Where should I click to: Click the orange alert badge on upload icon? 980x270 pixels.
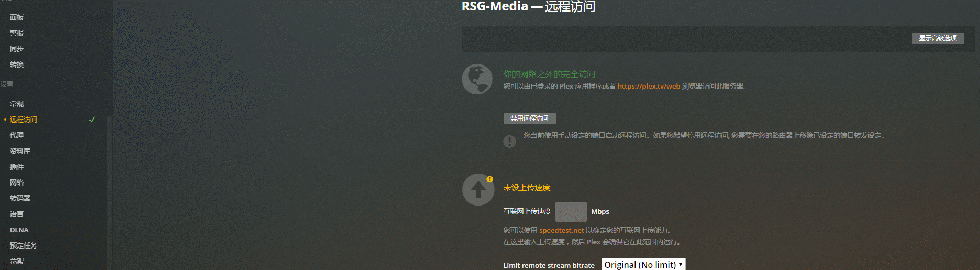pos(489,179)
